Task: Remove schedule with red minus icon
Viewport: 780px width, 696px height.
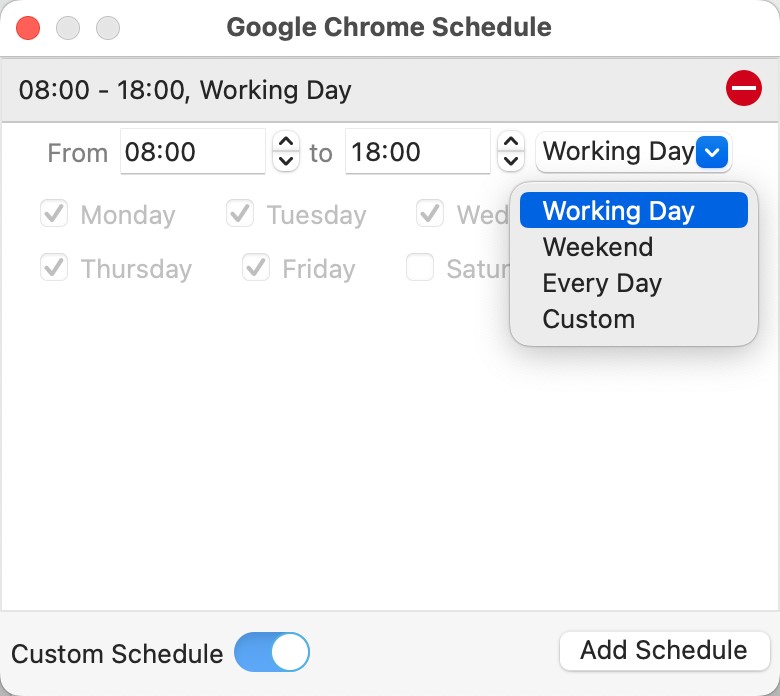Action: pyautogui.click(x=743, y=90)
